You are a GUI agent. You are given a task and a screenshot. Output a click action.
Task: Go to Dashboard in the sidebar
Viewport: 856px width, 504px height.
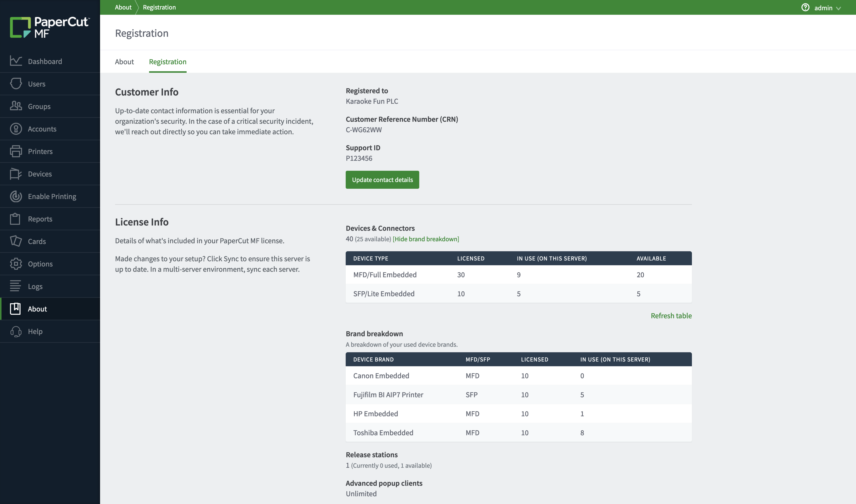tap(50, 61)
